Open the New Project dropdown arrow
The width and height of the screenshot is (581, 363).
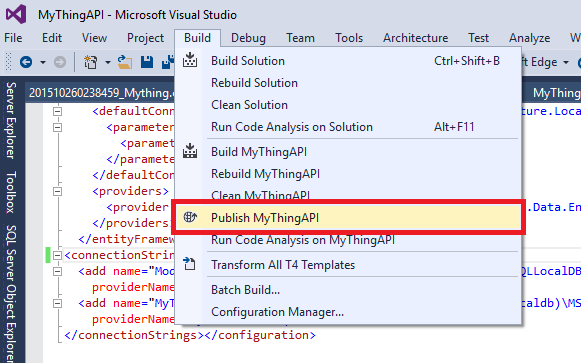[x=108, y=62]
